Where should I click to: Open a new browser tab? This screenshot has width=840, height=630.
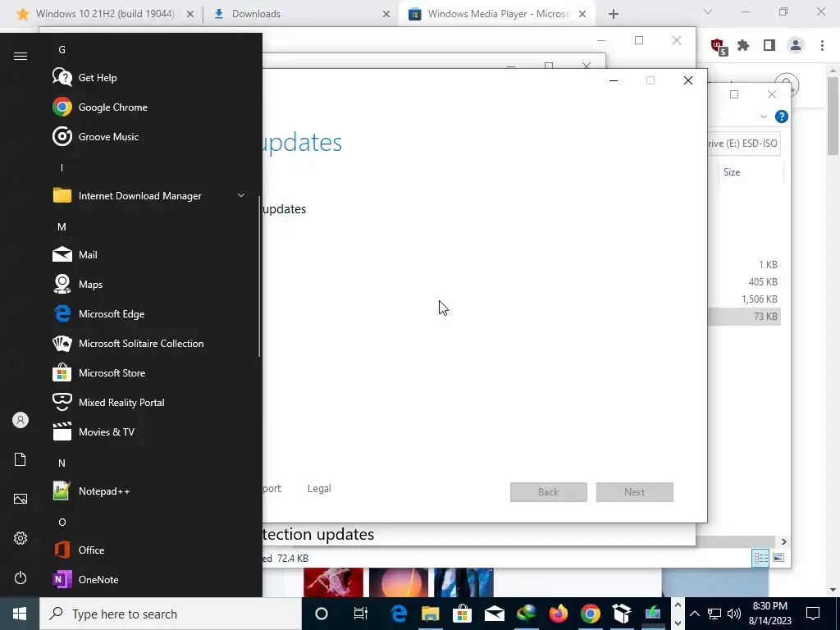[614, 15]
